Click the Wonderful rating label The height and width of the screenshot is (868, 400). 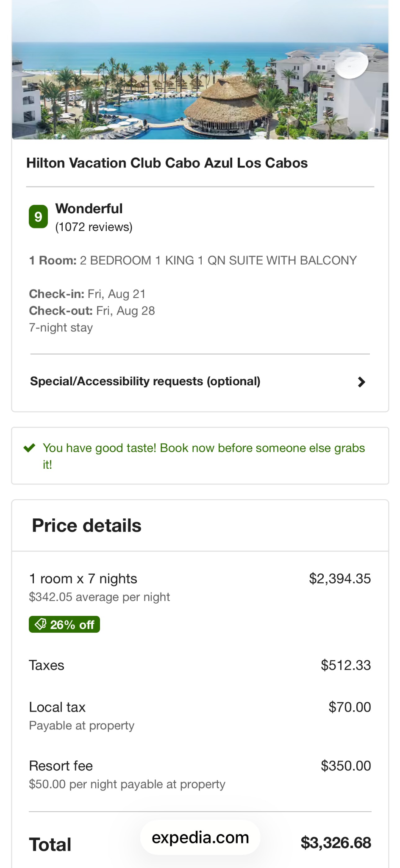[89, 209]
